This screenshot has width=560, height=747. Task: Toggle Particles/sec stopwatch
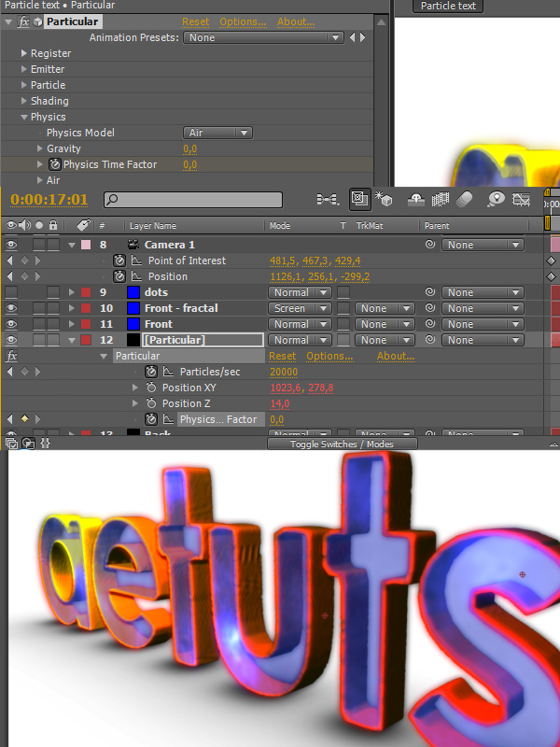[151, 372]
